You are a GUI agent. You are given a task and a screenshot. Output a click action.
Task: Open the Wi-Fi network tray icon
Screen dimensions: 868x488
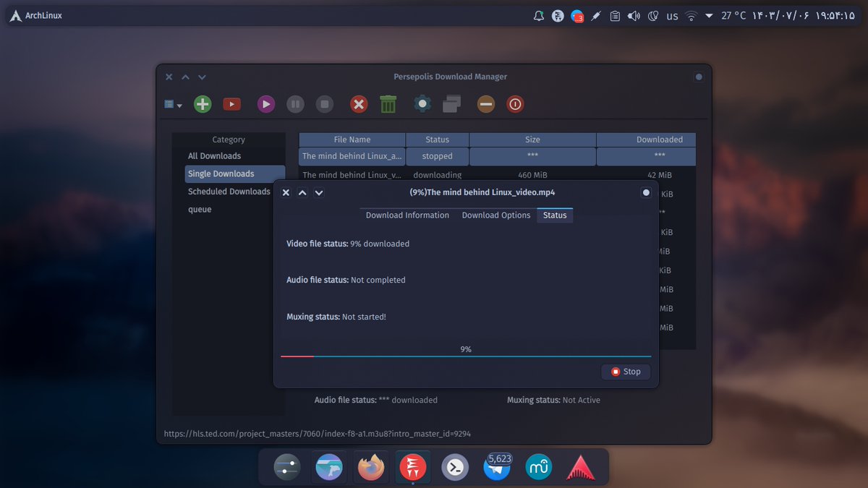(692, 15)
